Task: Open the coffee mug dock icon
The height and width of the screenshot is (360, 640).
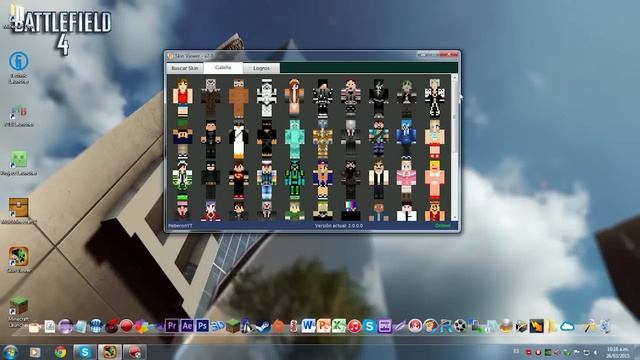Action: click(x=34, y=327)
